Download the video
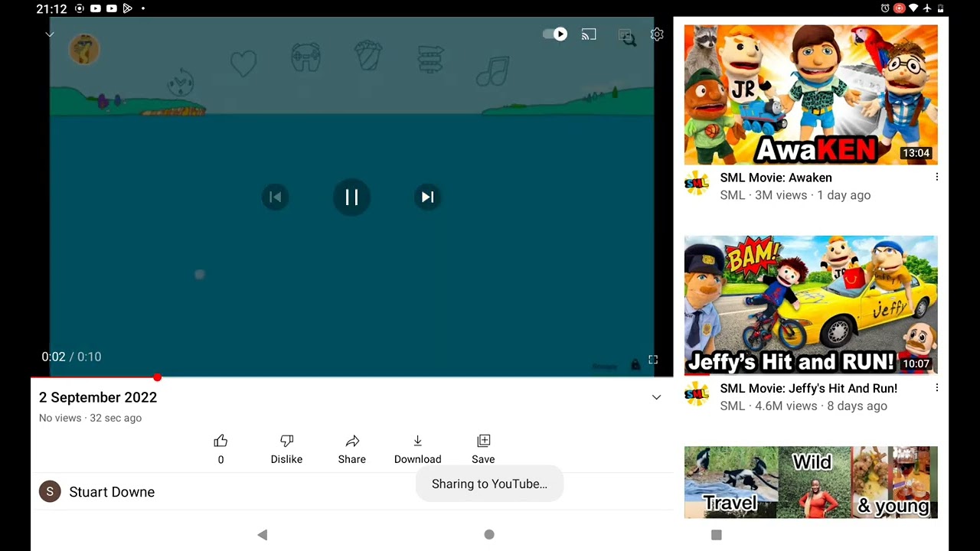Viewport: 980px width, 551px height. pos(417,449)
